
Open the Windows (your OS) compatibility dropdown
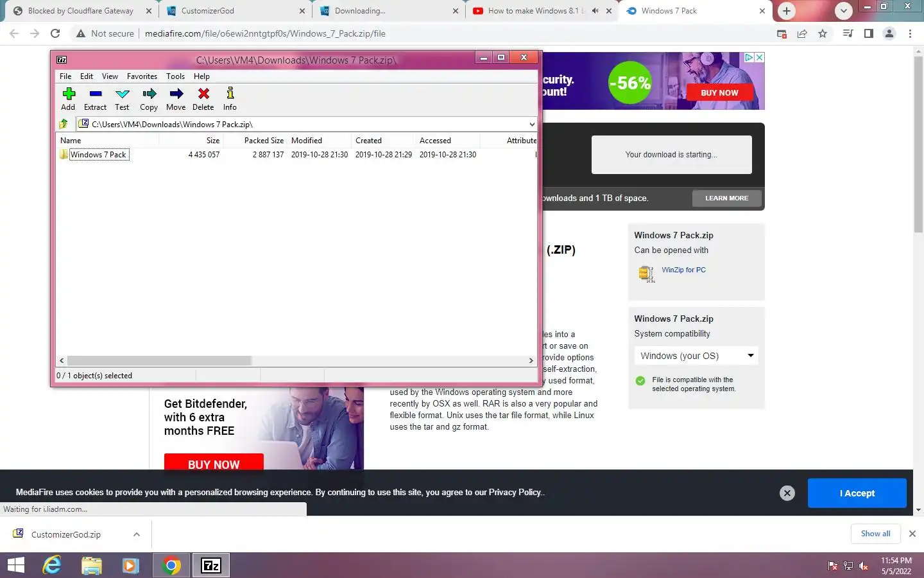click(x=696, y=356)
